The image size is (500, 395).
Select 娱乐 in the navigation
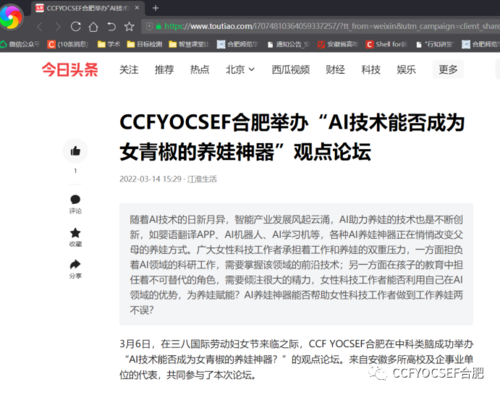coord(406,70)
